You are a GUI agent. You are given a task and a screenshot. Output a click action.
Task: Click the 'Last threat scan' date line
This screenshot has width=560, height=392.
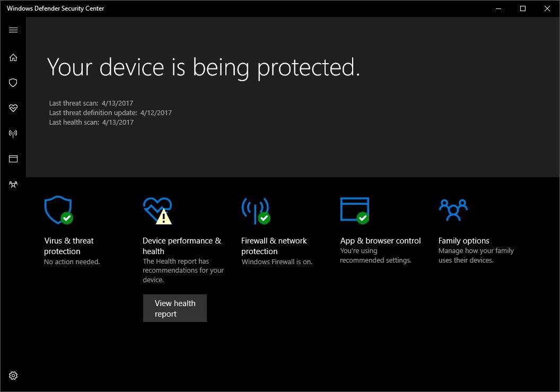[91, 103]
